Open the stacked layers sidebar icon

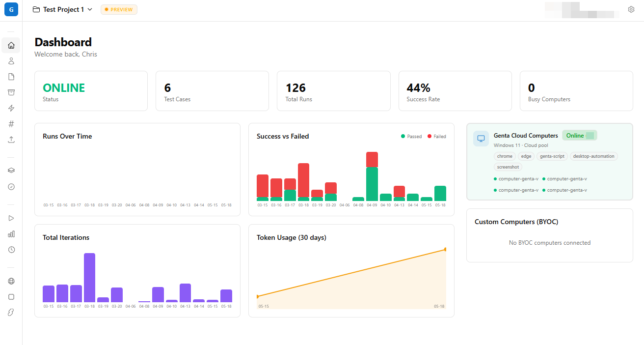coord(11,171)
